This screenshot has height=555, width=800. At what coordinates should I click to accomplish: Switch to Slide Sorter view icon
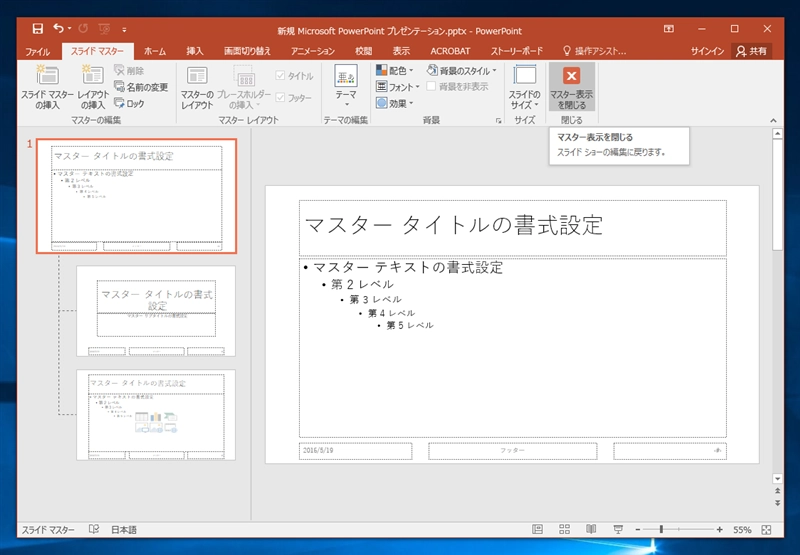click(x=564, y=529)
